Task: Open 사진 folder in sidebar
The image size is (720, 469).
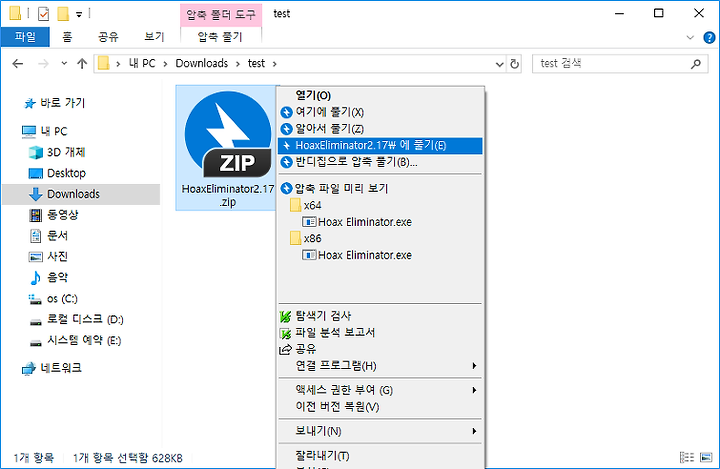Action: (x=57, y=256)
